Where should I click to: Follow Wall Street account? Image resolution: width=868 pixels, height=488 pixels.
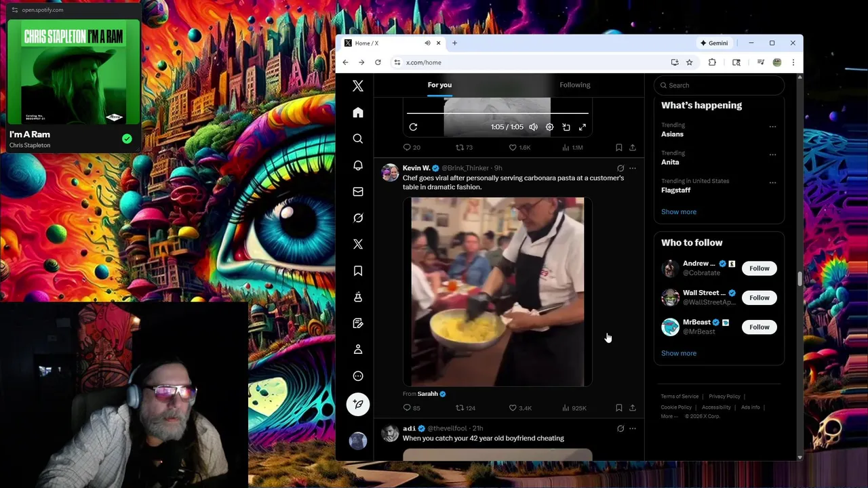click(x=759, y=298)
